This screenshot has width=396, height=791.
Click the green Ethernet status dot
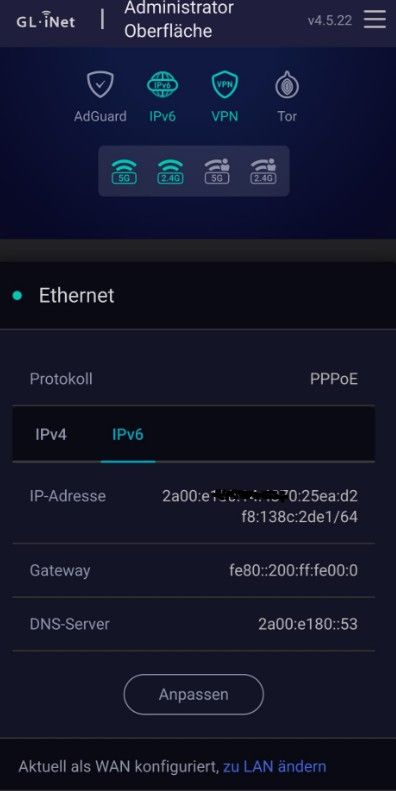click(x=17, y=296)
